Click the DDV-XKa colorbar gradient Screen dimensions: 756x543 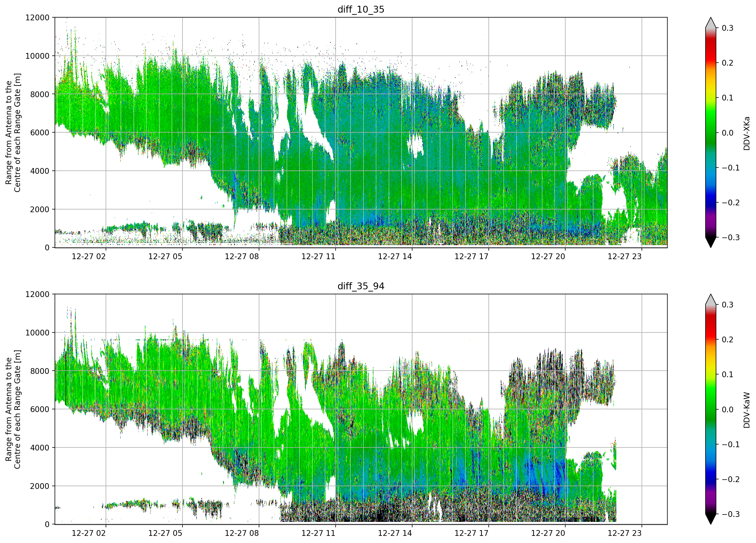(x=711, y=132)
